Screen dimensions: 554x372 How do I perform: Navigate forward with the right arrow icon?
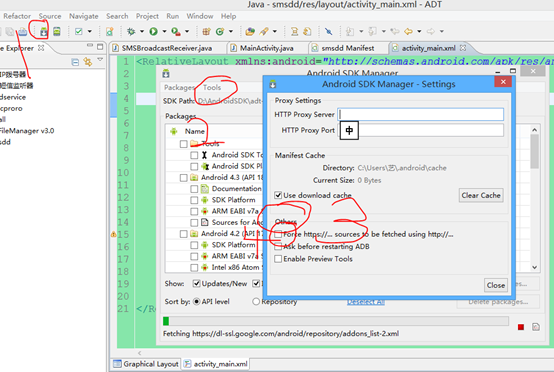point(430,31)
